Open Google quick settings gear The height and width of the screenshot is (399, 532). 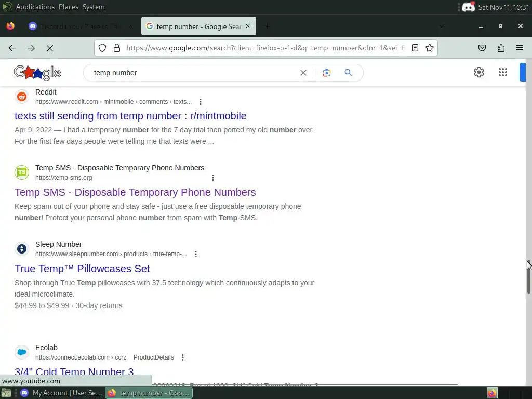tap(478, 72)
